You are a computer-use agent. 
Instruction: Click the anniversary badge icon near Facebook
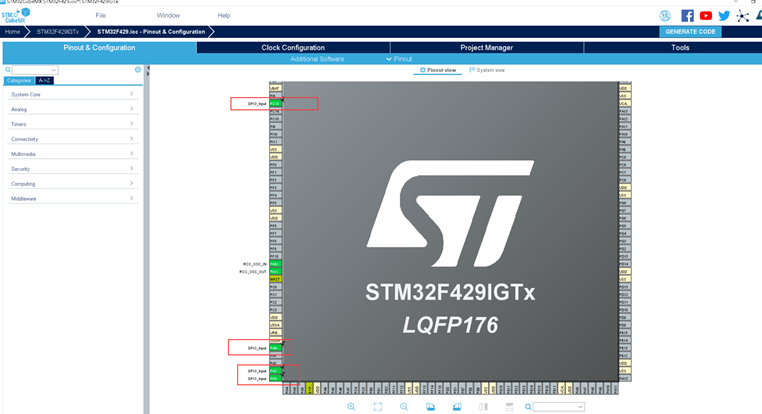point(665,16)
